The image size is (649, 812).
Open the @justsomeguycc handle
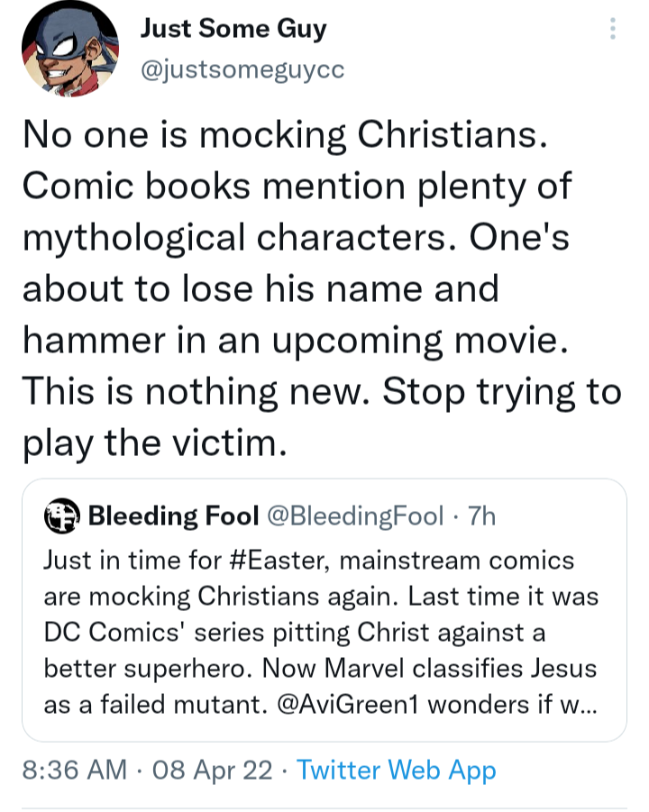[242, 68]
